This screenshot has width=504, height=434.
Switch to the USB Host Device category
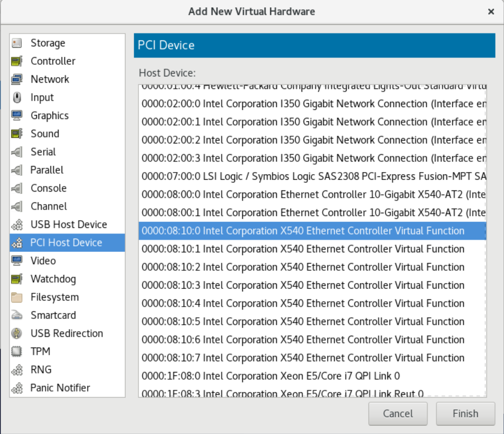click(x=67, y=225)
